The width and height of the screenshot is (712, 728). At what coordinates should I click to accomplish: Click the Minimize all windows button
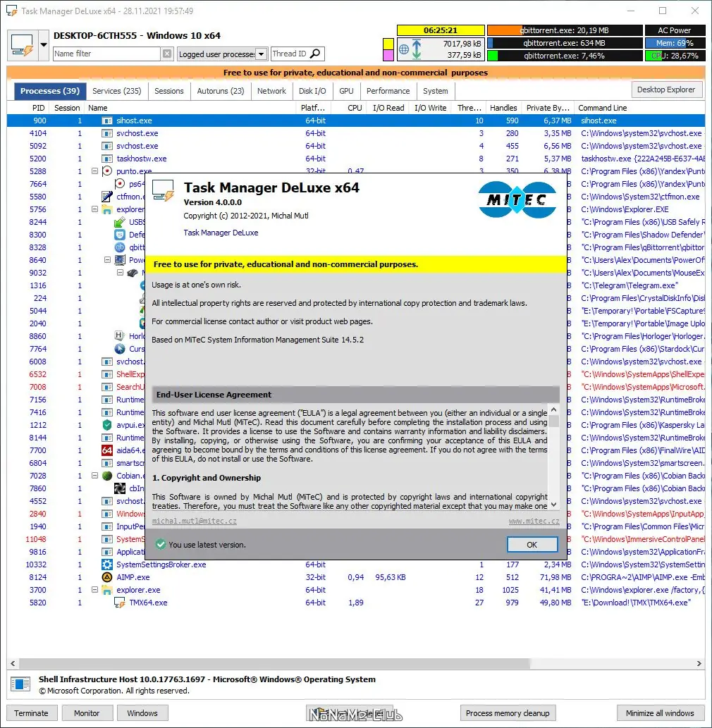pos(660,713)
